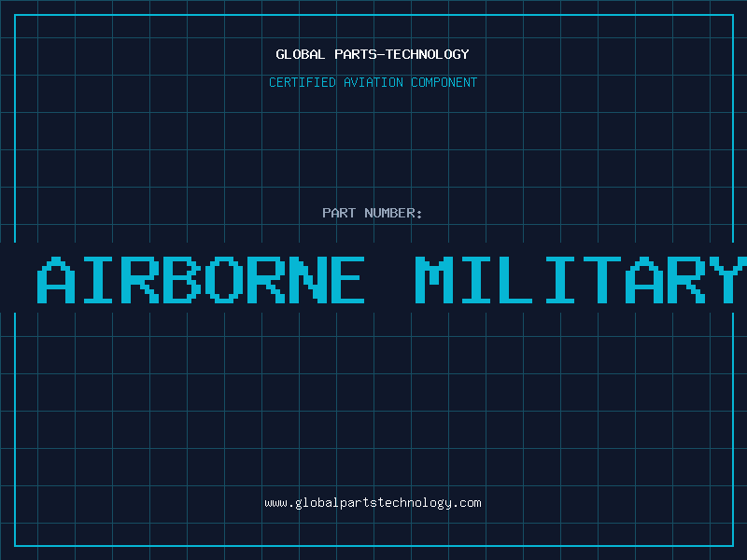Click the www prefix of the URL

point(275,503)
